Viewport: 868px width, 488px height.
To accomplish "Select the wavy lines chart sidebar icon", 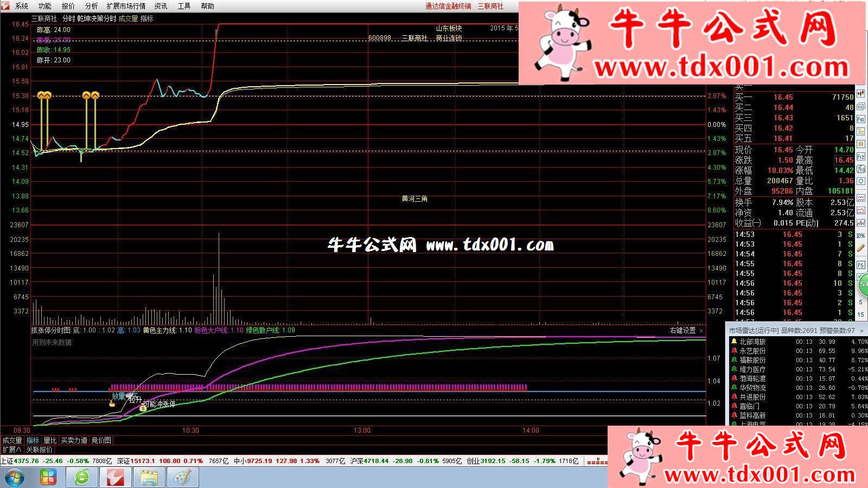I will [x=860, y=198].
